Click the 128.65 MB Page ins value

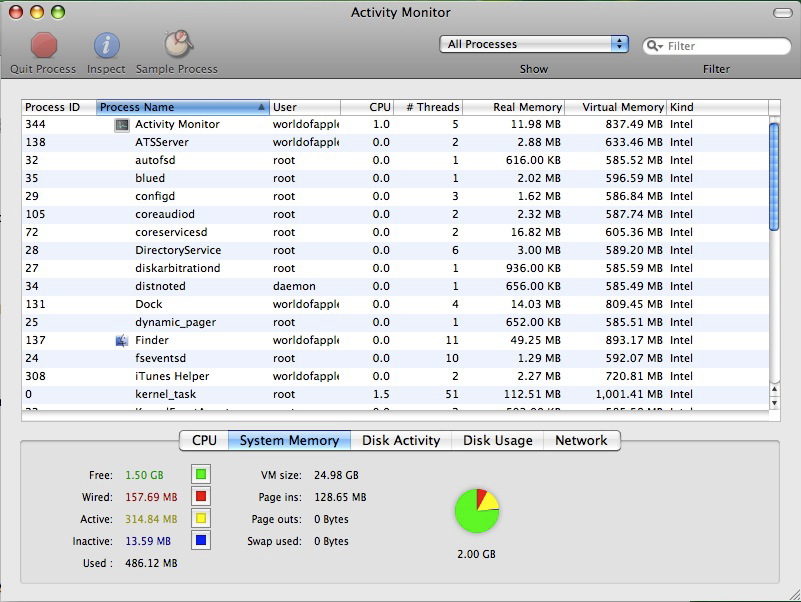[x=340, y=497]
